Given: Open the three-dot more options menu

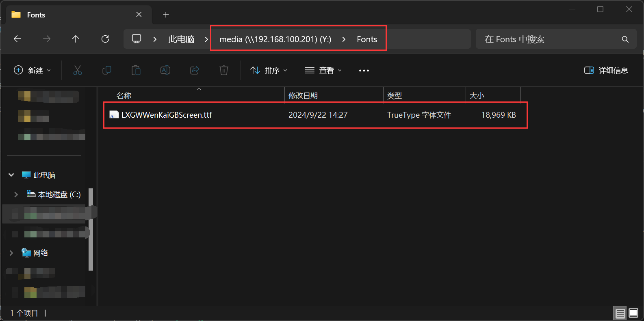Looking at the screenshot, I should (x=364, y=71).
